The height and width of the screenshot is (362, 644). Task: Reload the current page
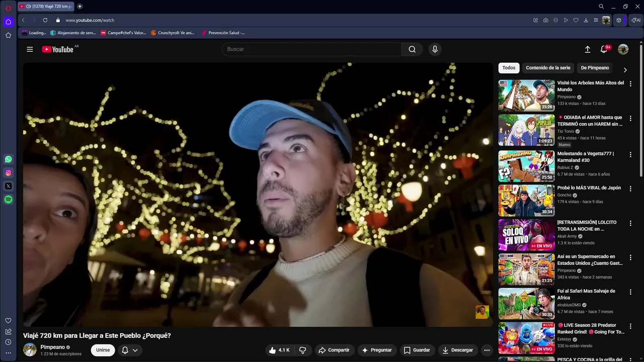[x=45, y=20]
